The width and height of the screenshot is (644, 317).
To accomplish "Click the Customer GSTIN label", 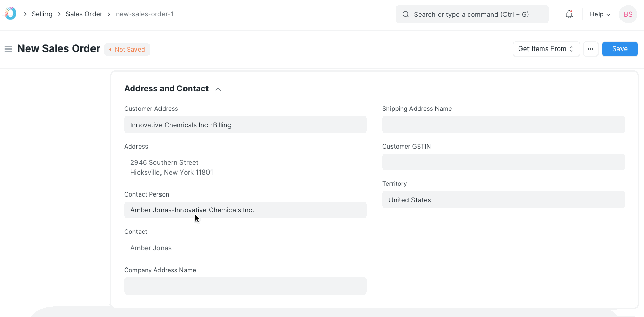I will (x=407, y=147).
